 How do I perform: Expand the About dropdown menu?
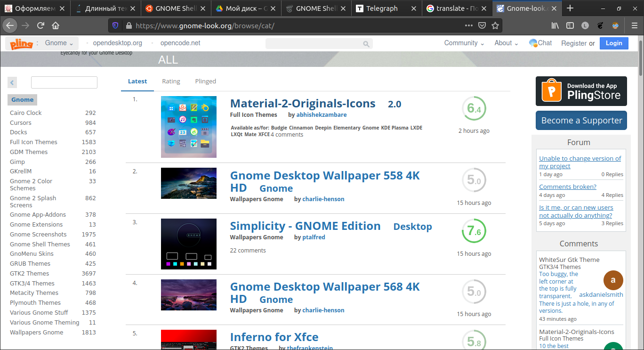pyautogui.click(x=506, y=43)
